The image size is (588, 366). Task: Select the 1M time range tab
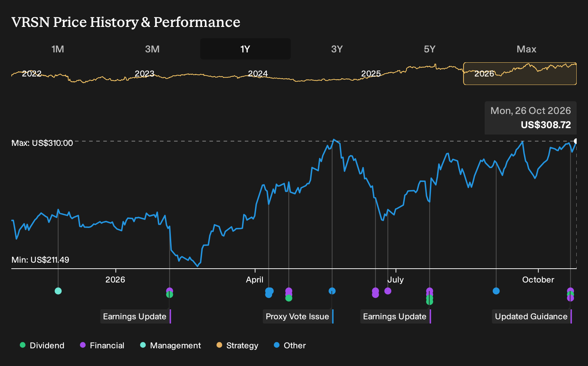pyautogui.click(x=58, y=49)
